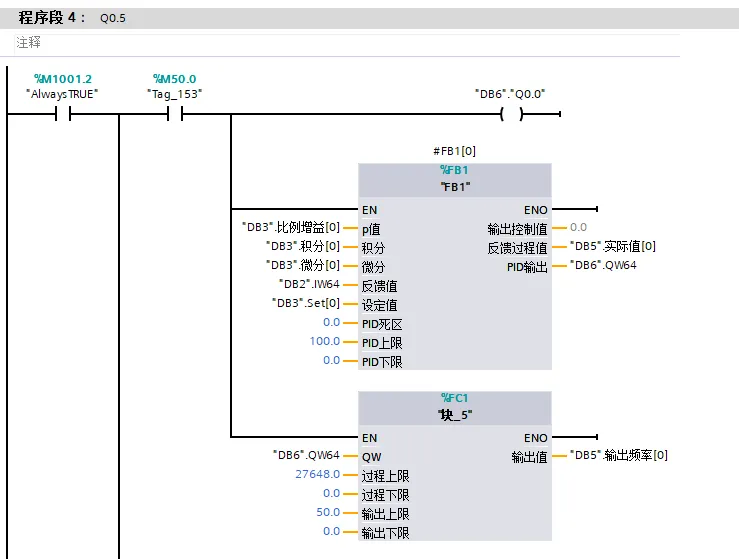
Task: Select operand "DB2".IW64 at 反馈值
Action: 309,284
